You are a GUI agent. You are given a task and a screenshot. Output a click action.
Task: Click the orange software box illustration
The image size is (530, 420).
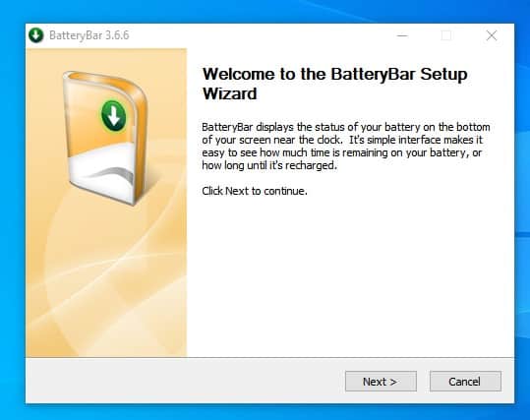106,138
